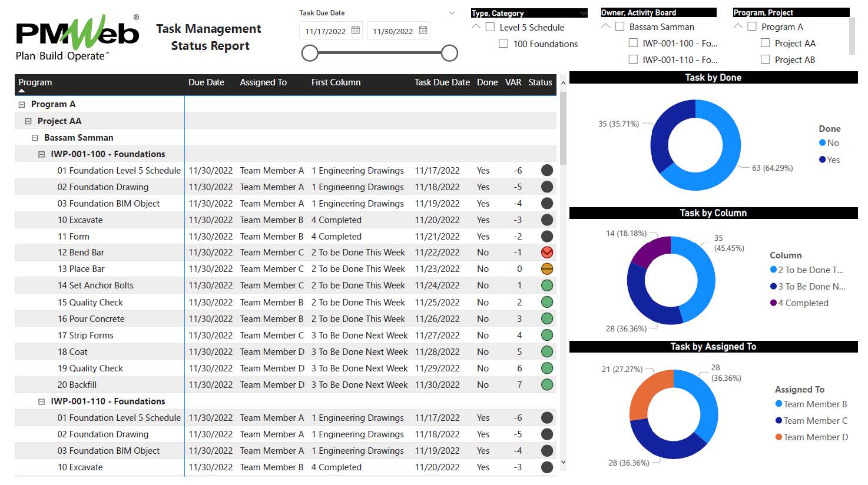Click the 11/17/2022 start date input field
This screenshot has width=868, height=485.
click(x=326, y=31)
